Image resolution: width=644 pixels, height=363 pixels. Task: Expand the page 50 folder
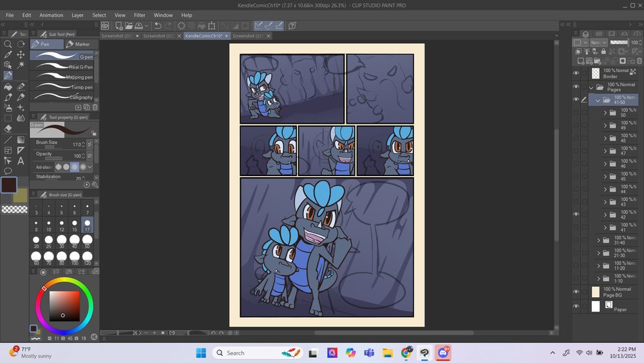(x=605, y=113)
